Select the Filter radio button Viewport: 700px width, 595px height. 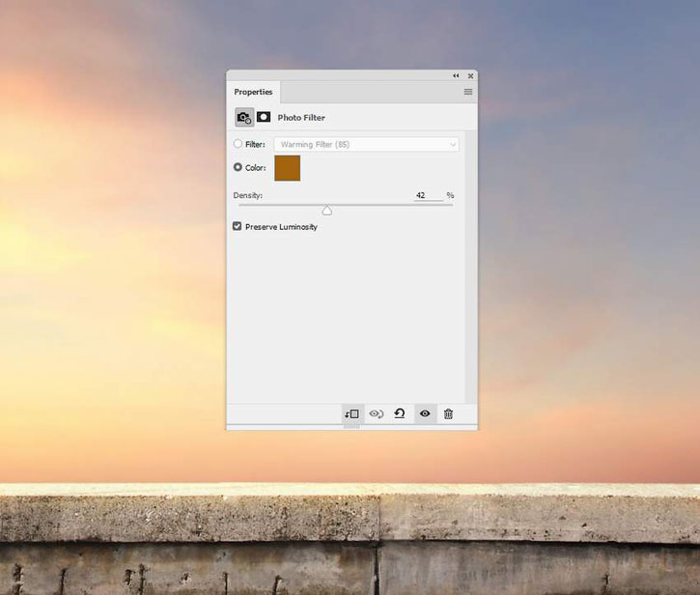[x=238, y=143]
